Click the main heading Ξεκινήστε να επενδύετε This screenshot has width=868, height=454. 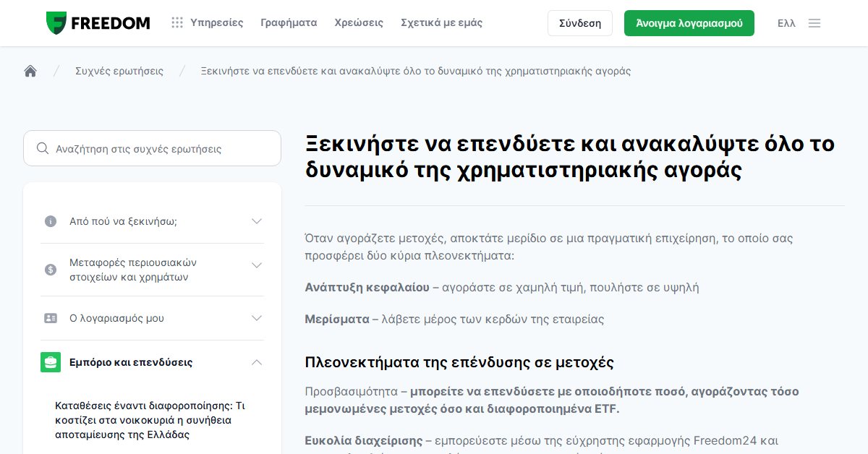point(570,156)
